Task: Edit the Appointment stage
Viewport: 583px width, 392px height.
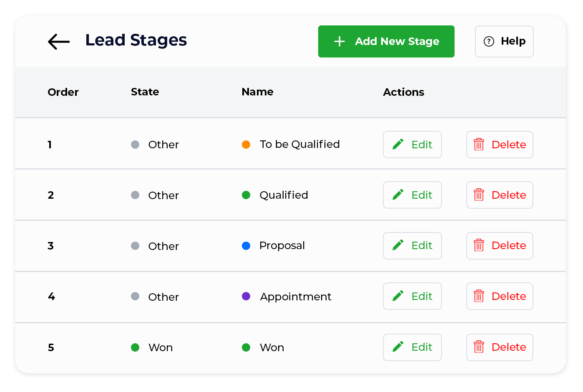Action: (412, 296)
